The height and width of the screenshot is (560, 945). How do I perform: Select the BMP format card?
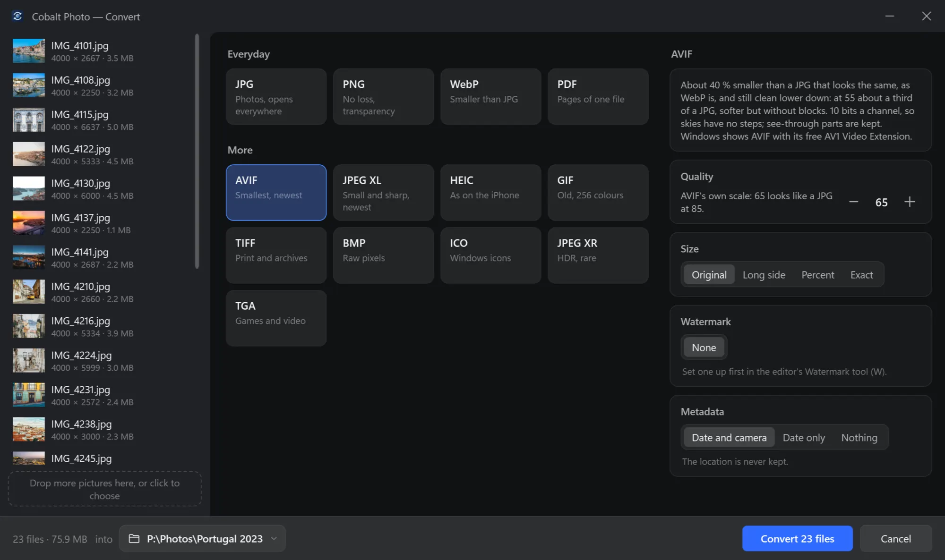pos(384,255)
